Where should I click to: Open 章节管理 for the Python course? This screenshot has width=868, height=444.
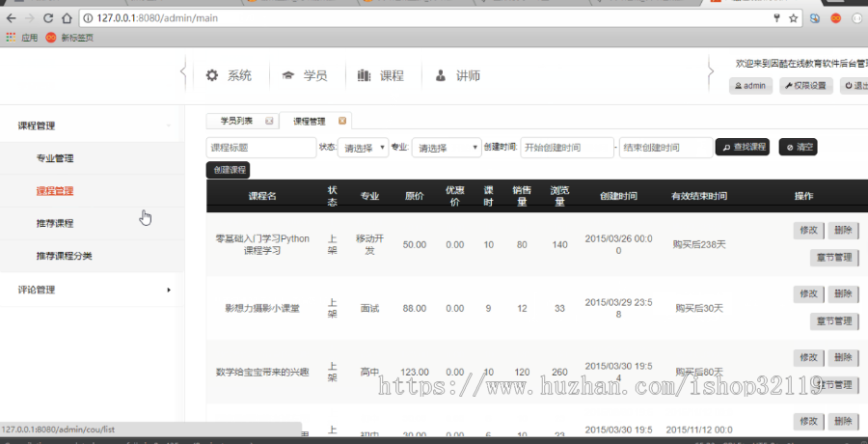point(834,258)
